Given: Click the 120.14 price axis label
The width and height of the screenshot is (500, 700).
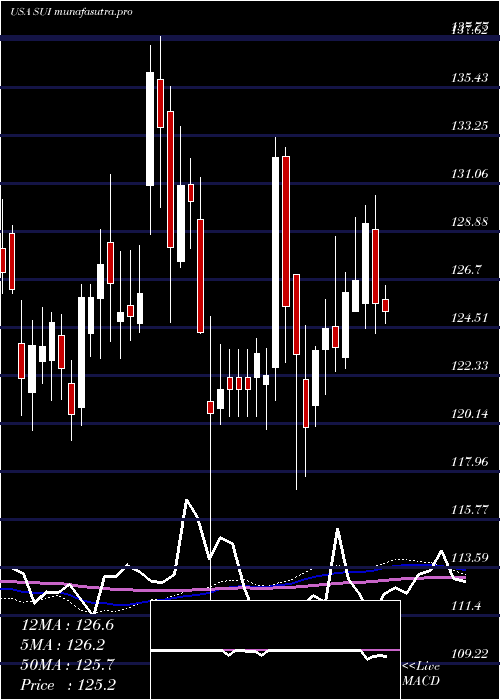Looking at the screenshot, I should (x=469, y=414).
